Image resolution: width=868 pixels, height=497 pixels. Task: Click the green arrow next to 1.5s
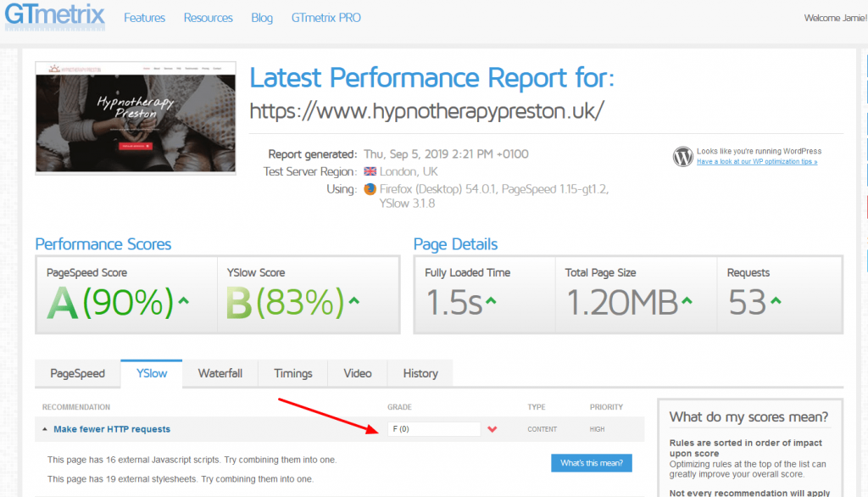tap(491, 301)
